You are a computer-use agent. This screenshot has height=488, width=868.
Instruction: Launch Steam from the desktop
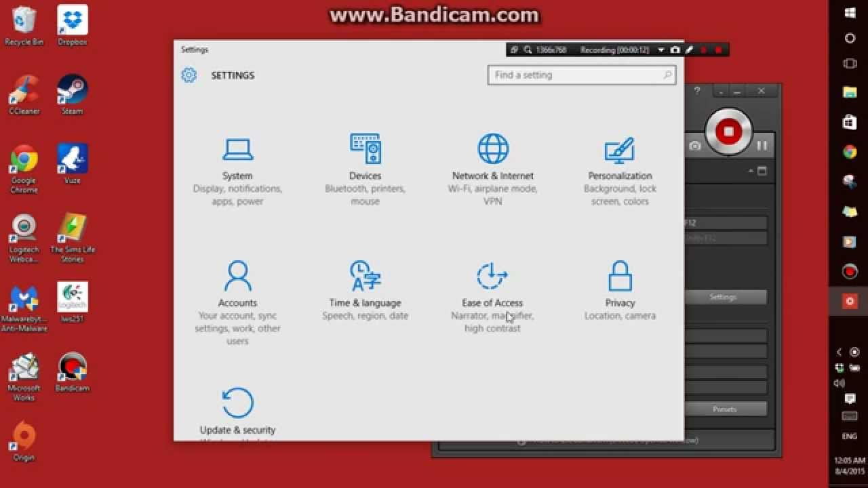[x=72, y=95]
